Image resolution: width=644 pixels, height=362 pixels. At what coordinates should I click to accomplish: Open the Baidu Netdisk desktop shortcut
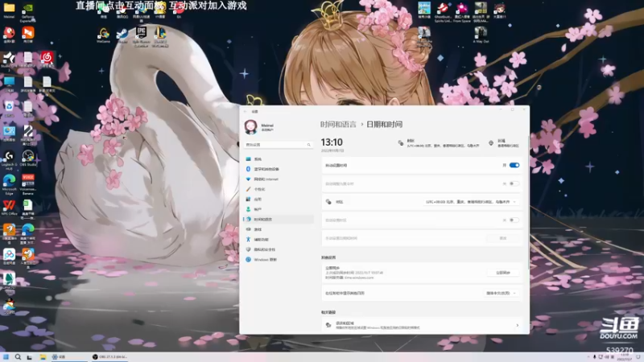(9, 257)
